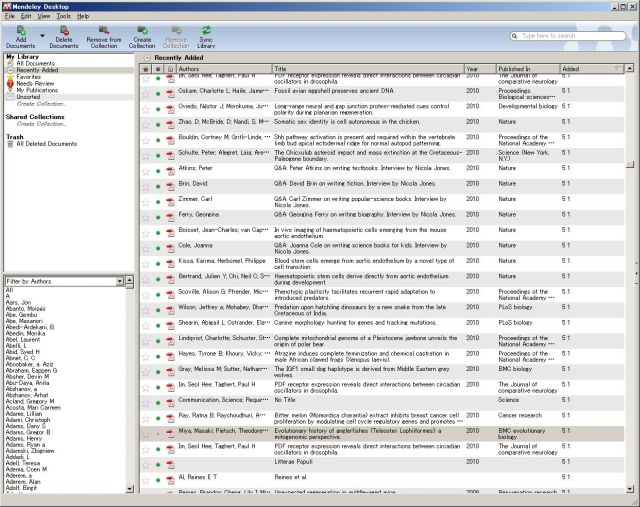Click Create Collection under Shared Collections
The width and height of the screenshot is (640, 507).
click(x=41, y=124)
